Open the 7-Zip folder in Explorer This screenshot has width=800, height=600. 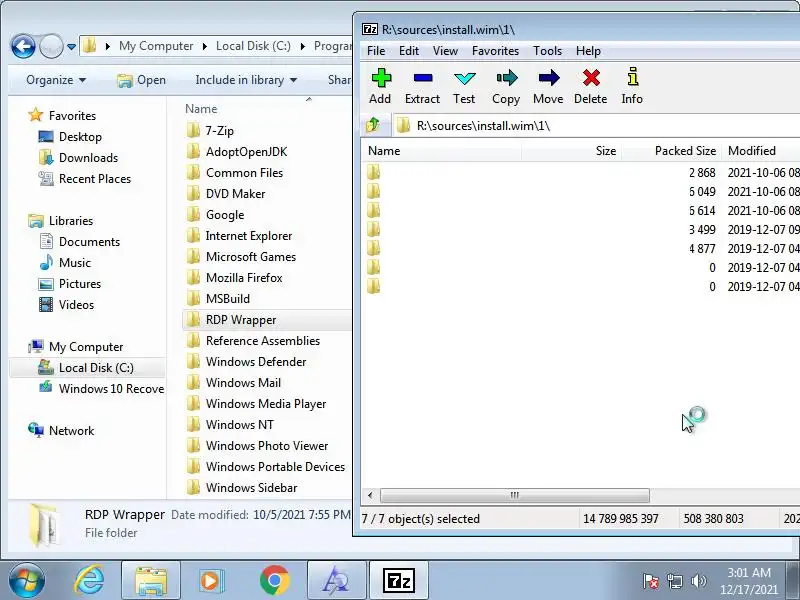[x=219, y=131]
